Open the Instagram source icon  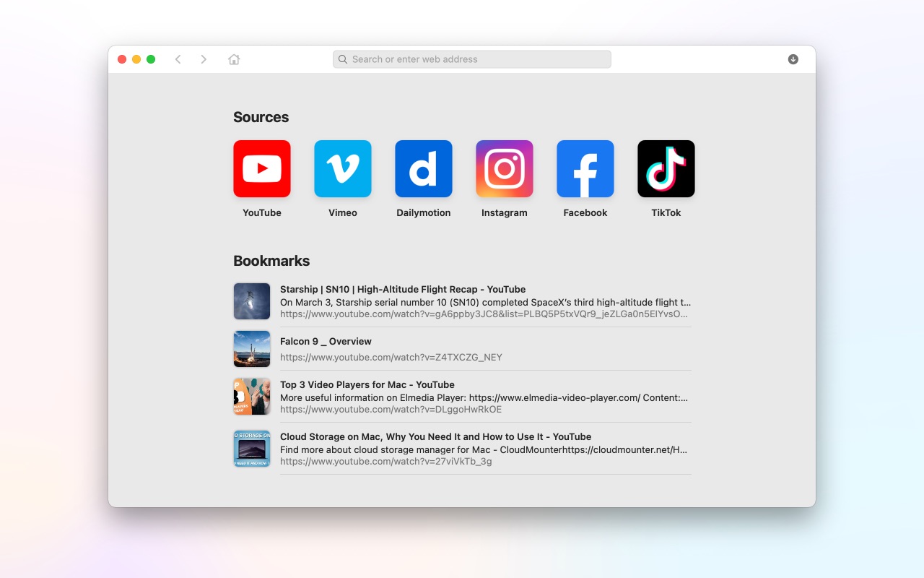point(505,168)
